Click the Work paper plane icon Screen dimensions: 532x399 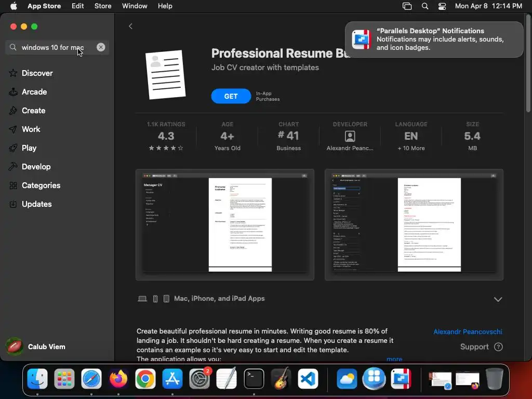(x=13, y=129)
